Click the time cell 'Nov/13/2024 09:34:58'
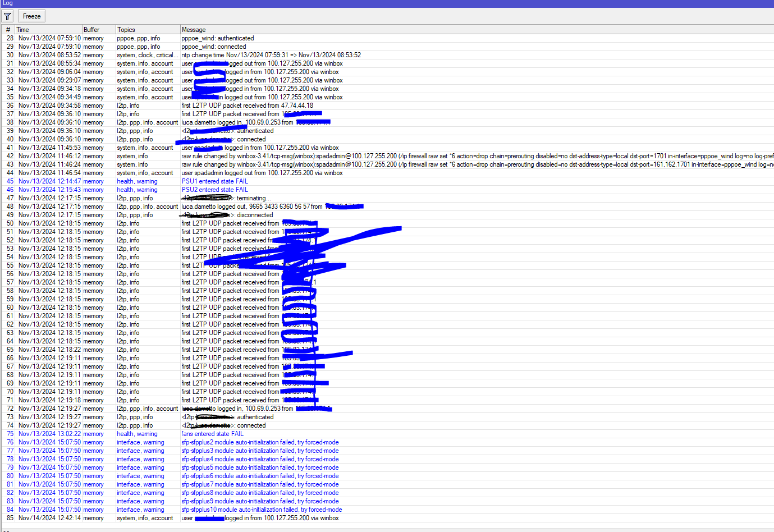Image resolution: width=774 pixels, height=532 pixels. pyautogui.click(x=49, y=106)
